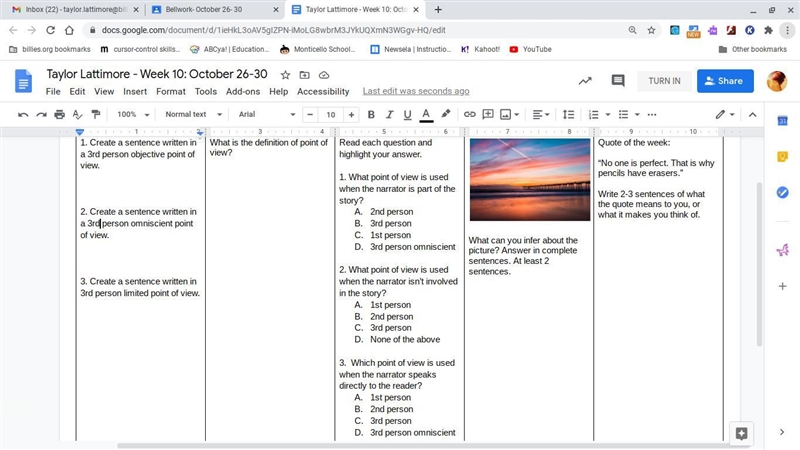Open the text alignment dropdown
This screenshot has height=450, width=800.
point(541,115)
